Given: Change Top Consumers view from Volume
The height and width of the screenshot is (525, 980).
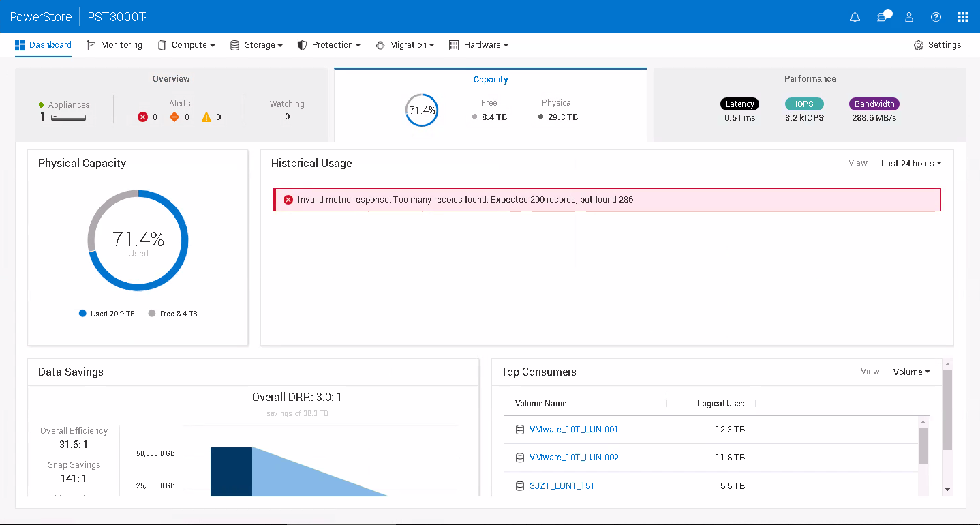Looking at the screenshot, I should [911, 372].
